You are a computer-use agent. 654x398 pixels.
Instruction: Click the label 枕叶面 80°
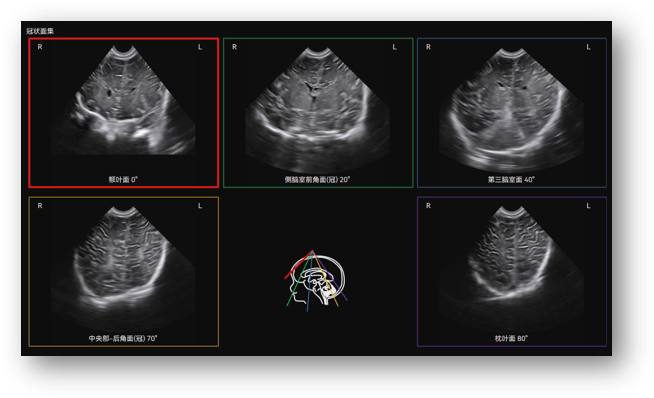click(511, 338)
